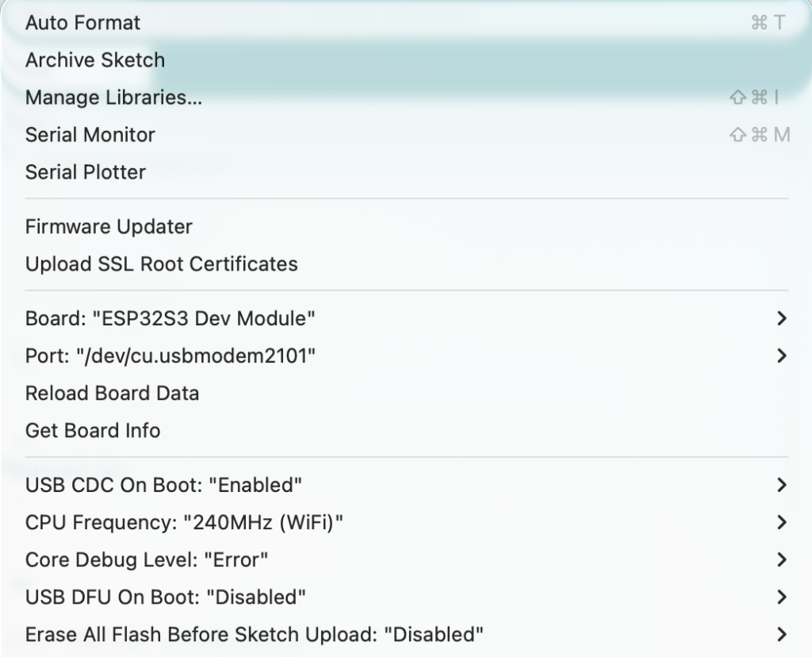Open the USB CDC On Boot option

coord(163,485)
